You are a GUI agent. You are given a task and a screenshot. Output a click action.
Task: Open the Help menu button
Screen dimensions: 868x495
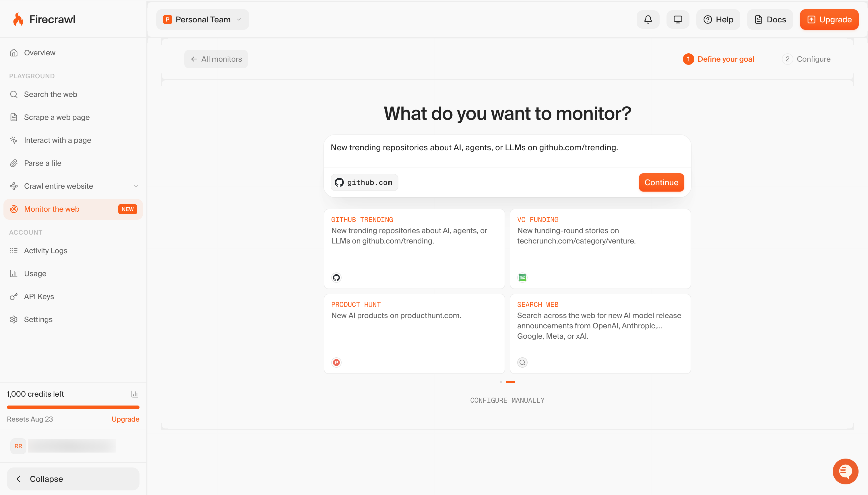coord(718,20)
